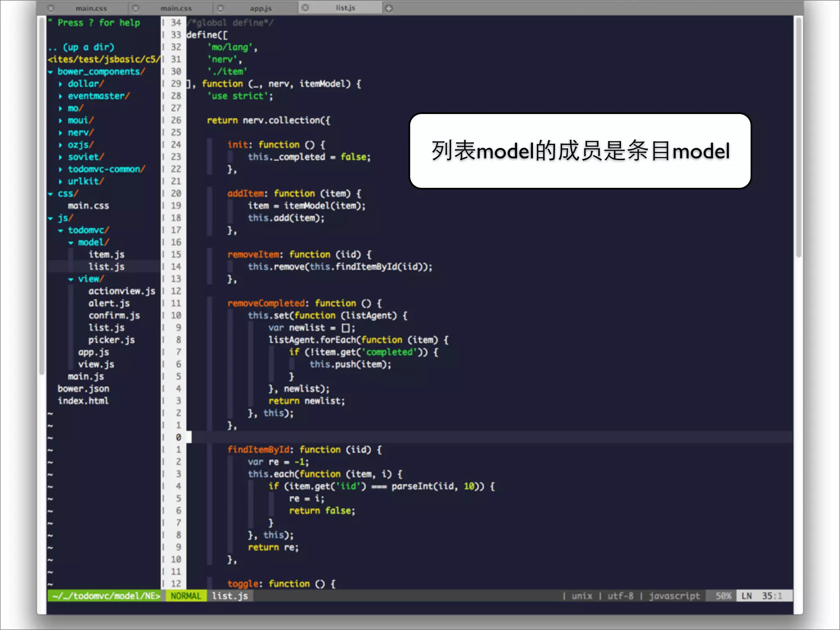Close the list.js tab
Viewport: 840px width, 630px height.
306,8
